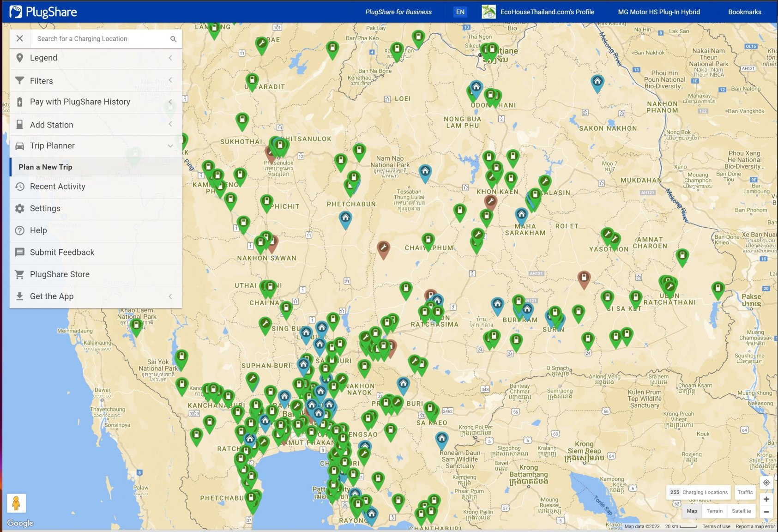Open the Terms of Use link
Screen dimensions: 778x532
pyautogui.click(x=716, y=526)
